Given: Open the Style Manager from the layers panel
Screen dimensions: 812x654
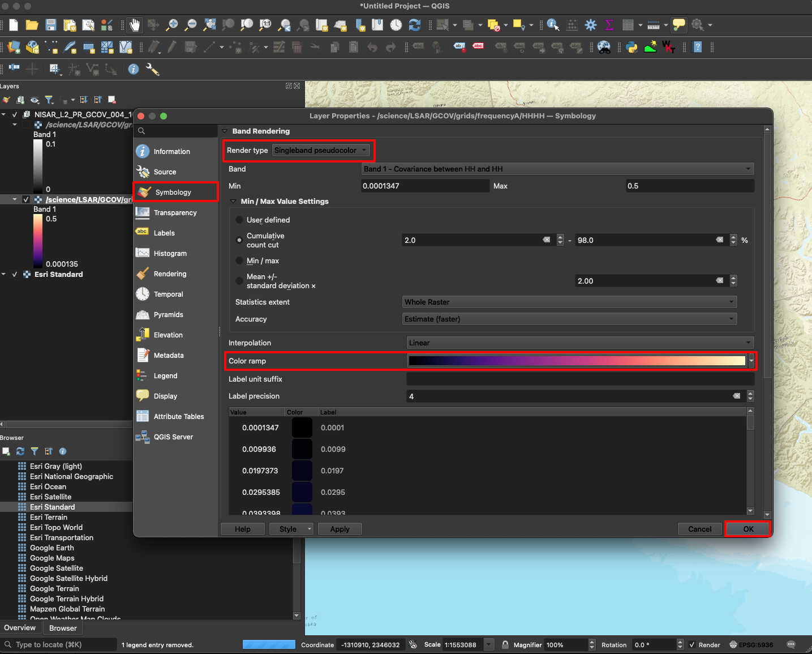Looking at the screenshot, I should (6, 100).
